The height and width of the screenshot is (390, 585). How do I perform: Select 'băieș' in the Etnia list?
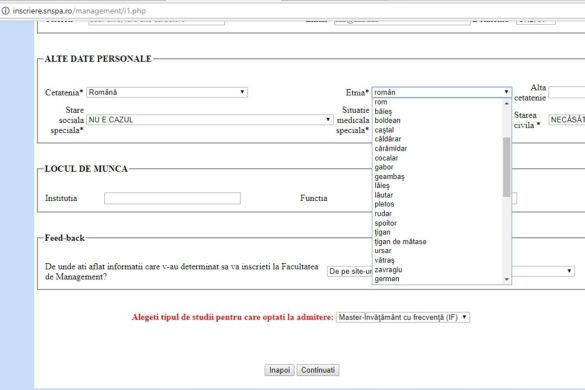438,111
